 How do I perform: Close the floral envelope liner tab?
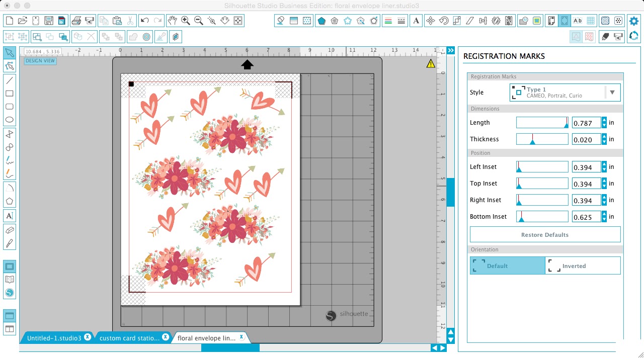[241, 337]
